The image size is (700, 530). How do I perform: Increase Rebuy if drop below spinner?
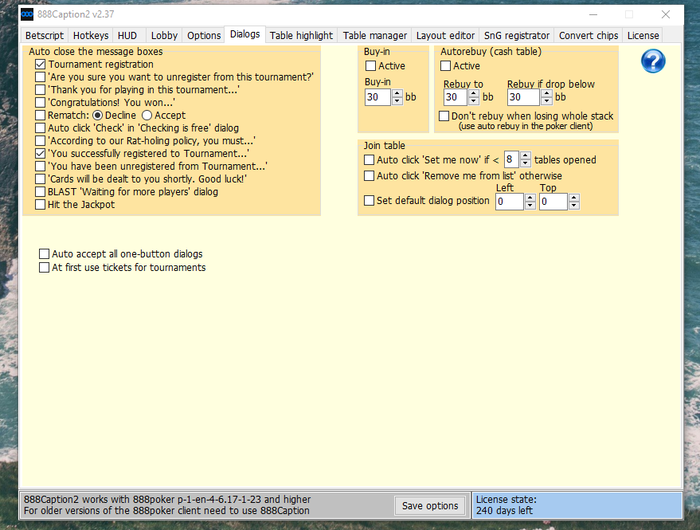point(546,93)
